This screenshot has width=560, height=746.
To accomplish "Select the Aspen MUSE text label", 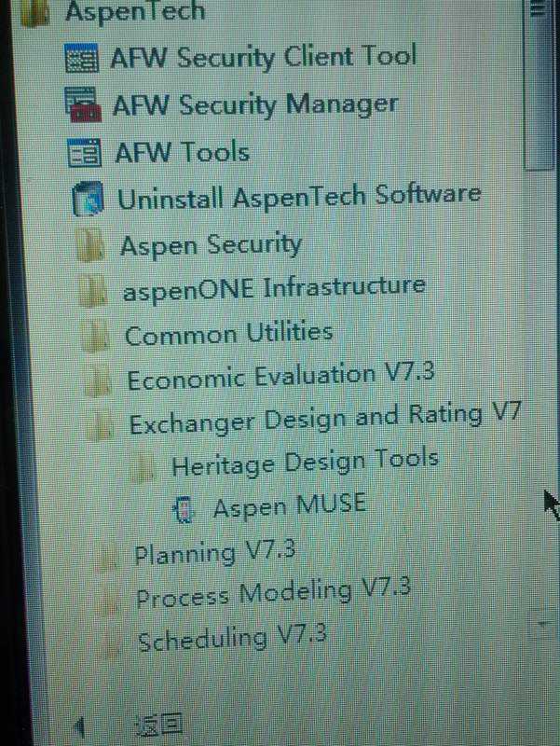I will tap(290, 506).
